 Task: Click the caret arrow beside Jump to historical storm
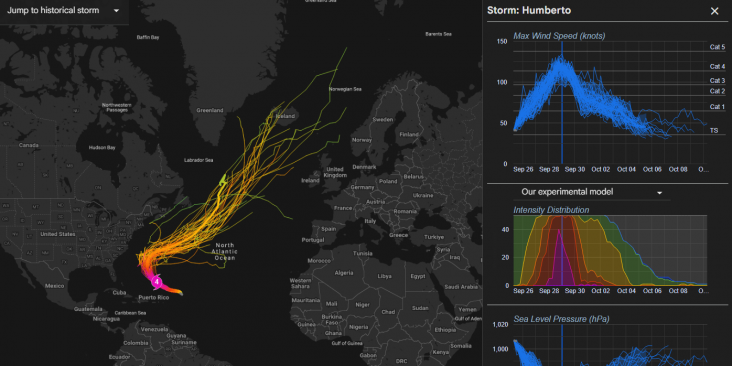click(116, 11)
